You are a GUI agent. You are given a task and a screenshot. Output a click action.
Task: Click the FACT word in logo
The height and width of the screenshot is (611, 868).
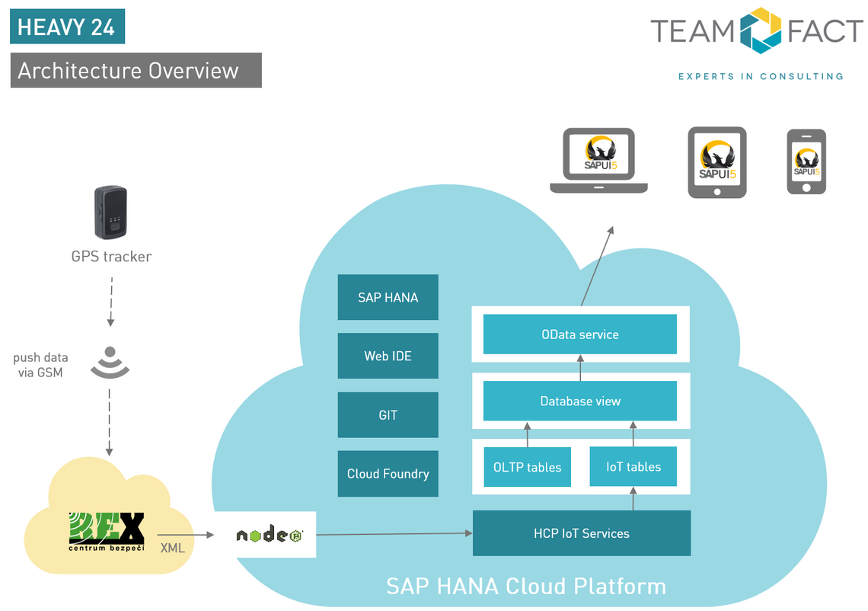pos(825,31)
